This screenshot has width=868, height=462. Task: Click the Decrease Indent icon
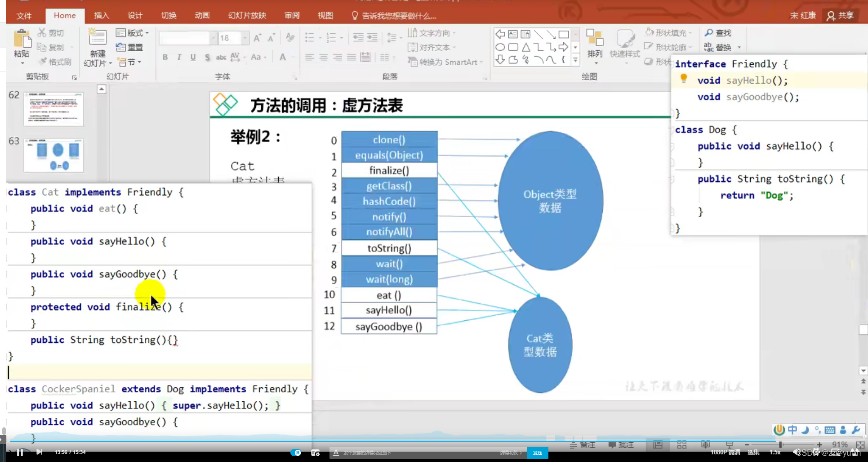(358, 37)
